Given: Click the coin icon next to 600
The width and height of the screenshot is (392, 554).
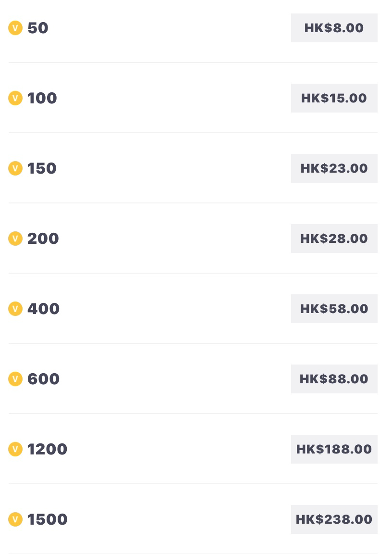Looking at the screenshot, I should pos(15,379).
